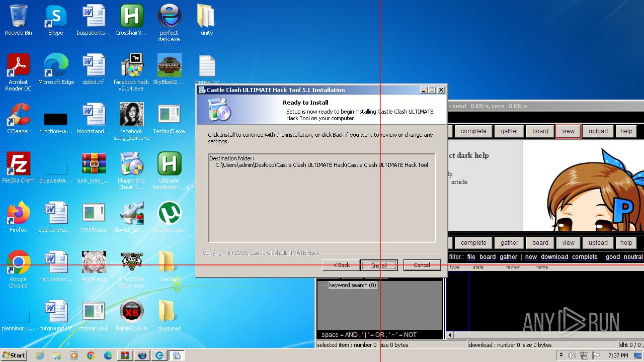Select the PaPaGO.exe desktop icon

(x=131, y=316)
